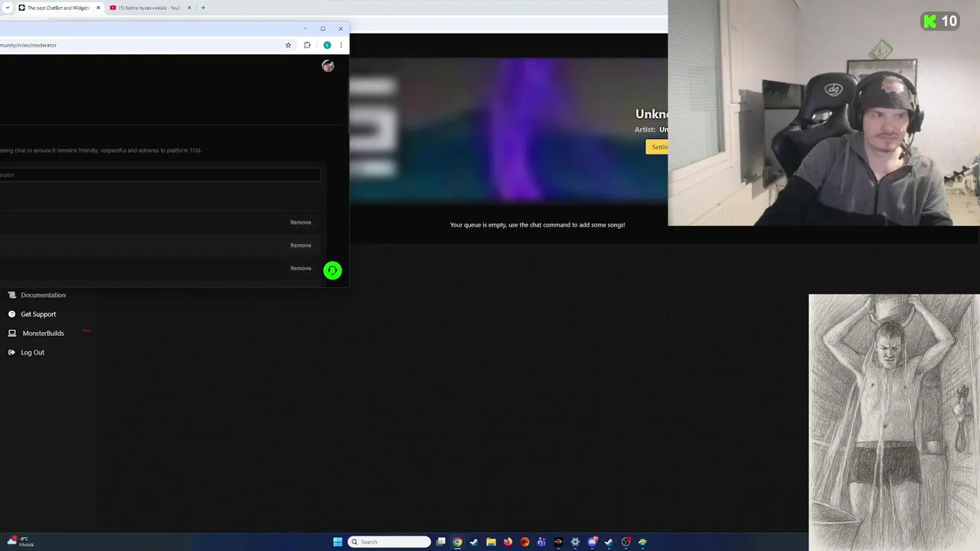Open the Documentation sidebar link
The width and height of the screenshot is (980, 551).
[43, 295]
